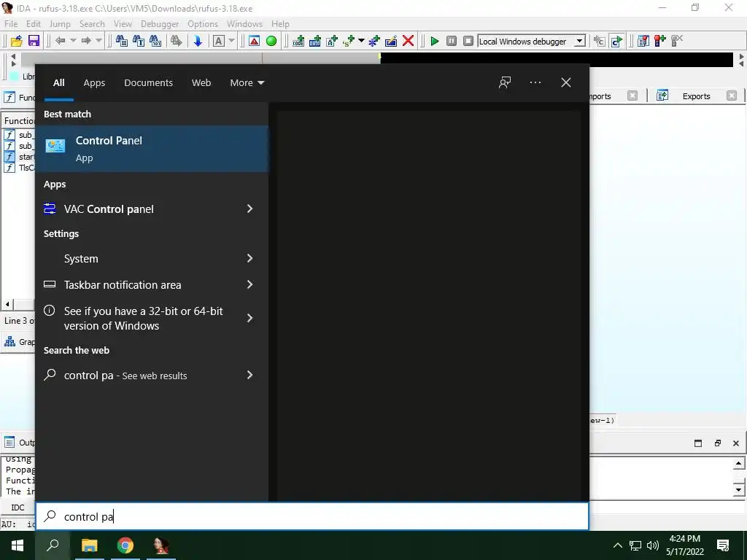Open Google Chrome from the taskbar

pyautogui.click(x=125, y=545)
